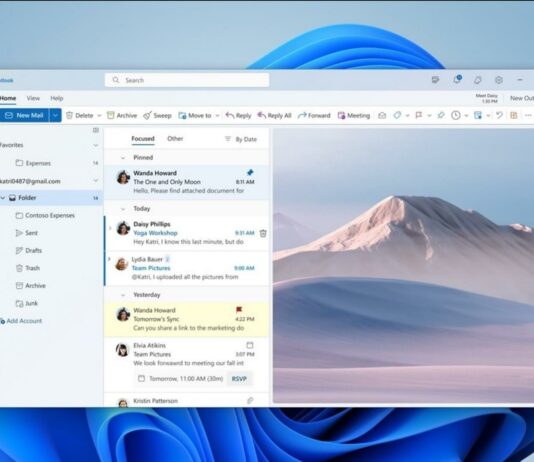Click the Sweep toolbar item

click(157, 115)
